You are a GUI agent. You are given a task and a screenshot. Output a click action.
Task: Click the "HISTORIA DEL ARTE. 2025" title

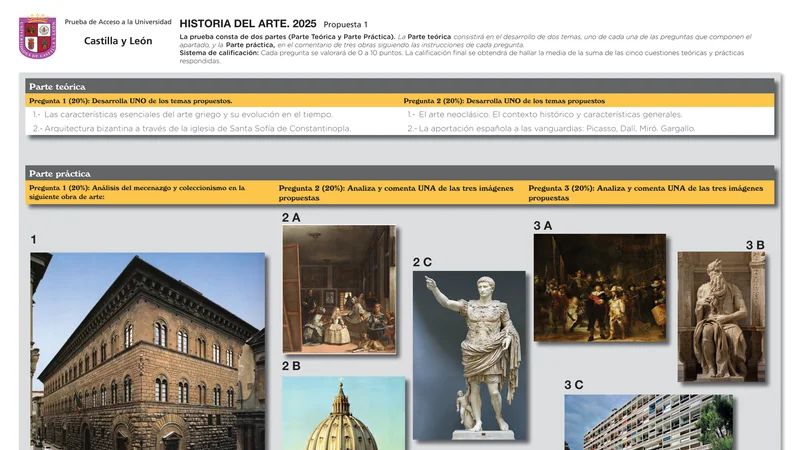(x=248, y=23)
